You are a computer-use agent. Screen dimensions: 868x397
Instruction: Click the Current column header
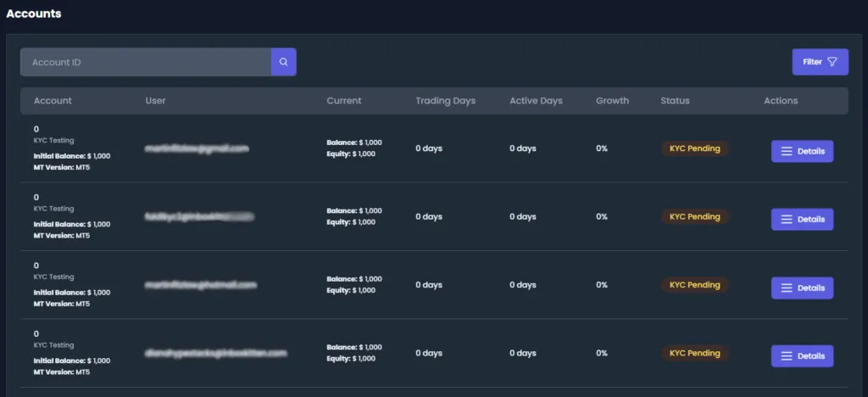click(344, 101)
